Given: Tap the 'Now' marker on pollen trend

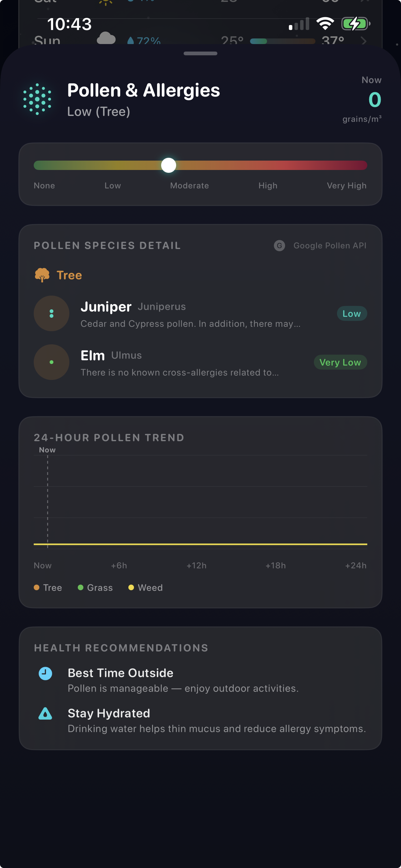Looking at the screenshot, I should pyautogui.click(x=47, y=450).
